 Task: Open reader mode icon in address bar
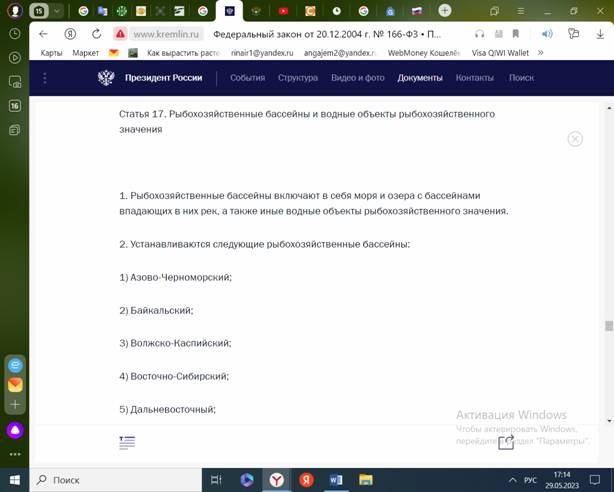coord(498,34)
